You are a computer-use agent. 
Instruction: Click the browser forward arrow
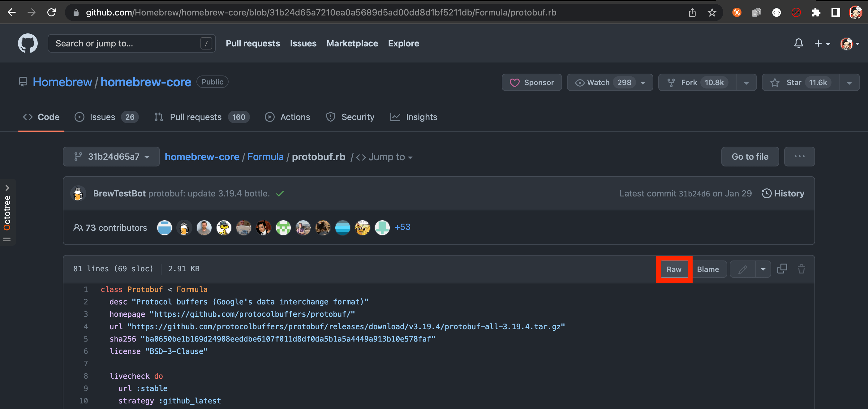[32, 12]
